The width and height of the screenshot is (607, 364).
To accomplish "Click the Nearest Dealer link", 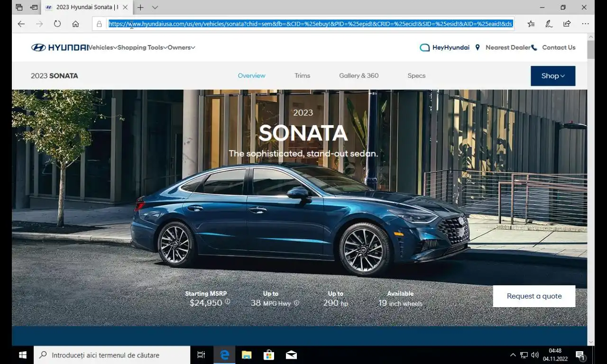I will coord(508,47).
